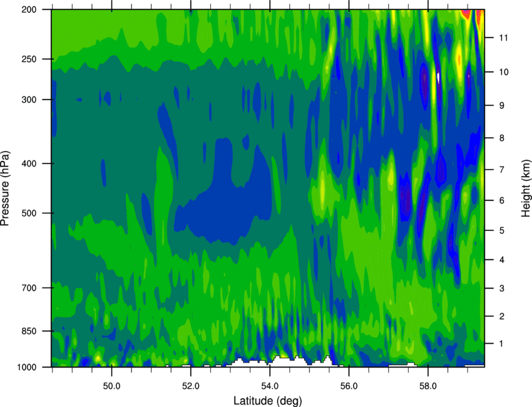
Task: Click the 52.0 latitude tick label
Action: [191, 386]
